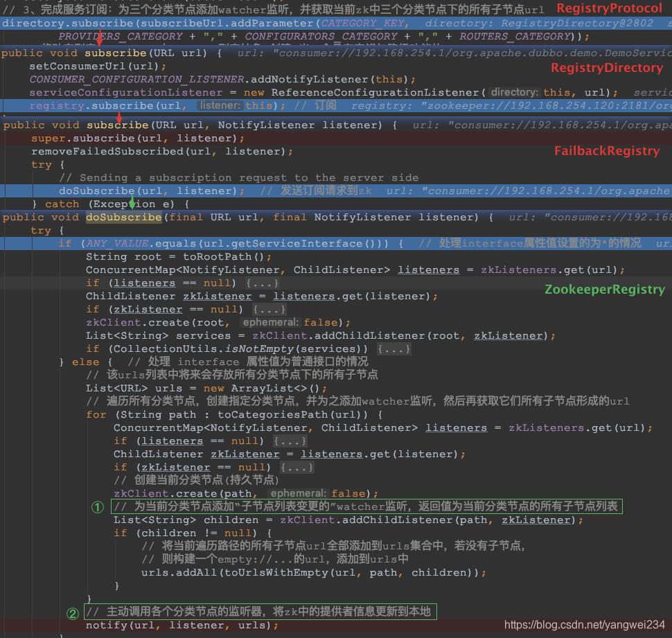Screen dimensions: 672x638
Task: Click the 'ephemeral:' hint after path
Action: (298, 493)
